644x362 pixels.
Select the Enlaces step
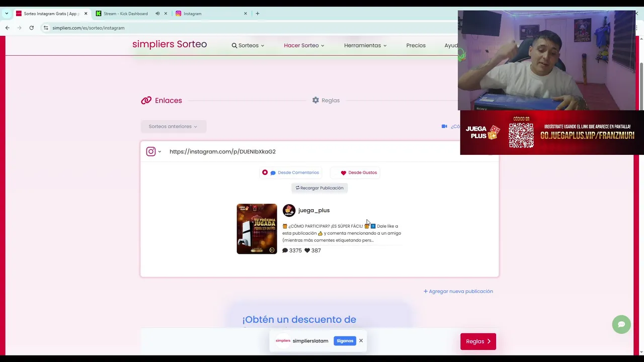(x=162, y=101)
